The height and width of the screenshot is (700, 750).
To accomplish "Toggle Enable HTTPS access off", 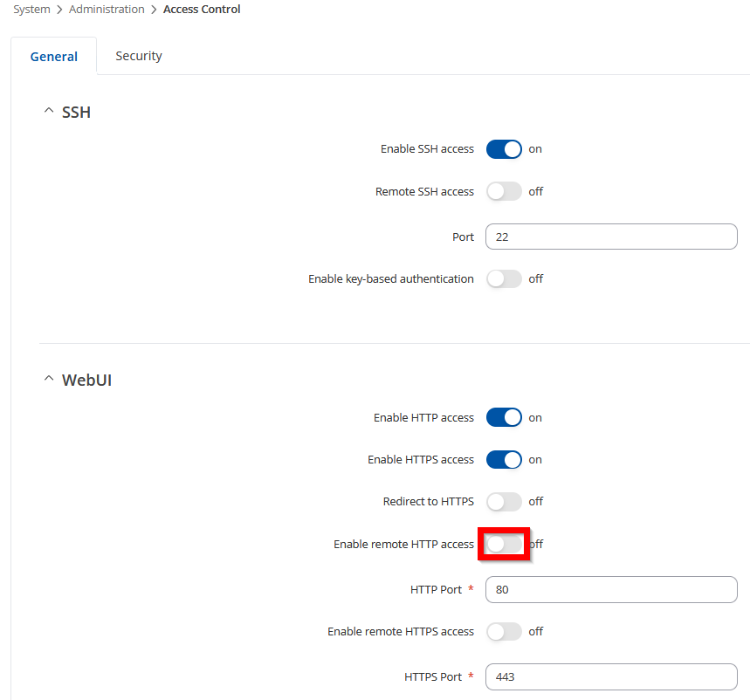I will (504, 459).
